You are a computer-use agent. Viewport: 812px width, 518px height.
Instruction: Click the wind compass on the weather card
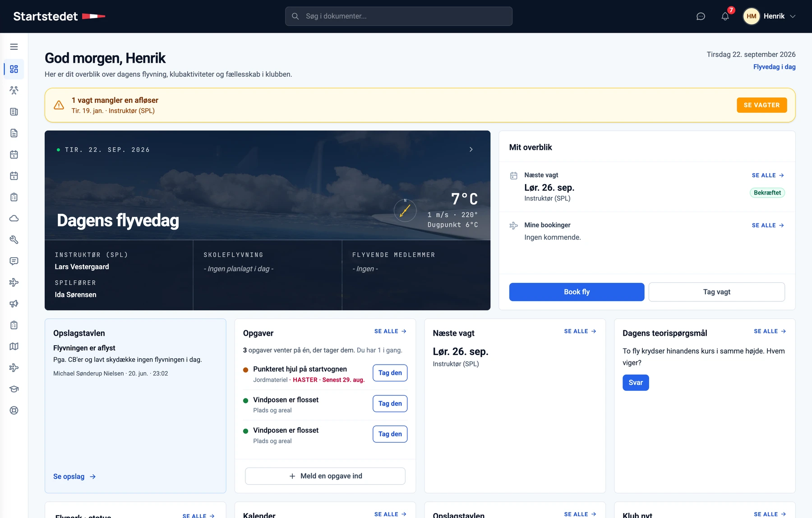[405, 210]
